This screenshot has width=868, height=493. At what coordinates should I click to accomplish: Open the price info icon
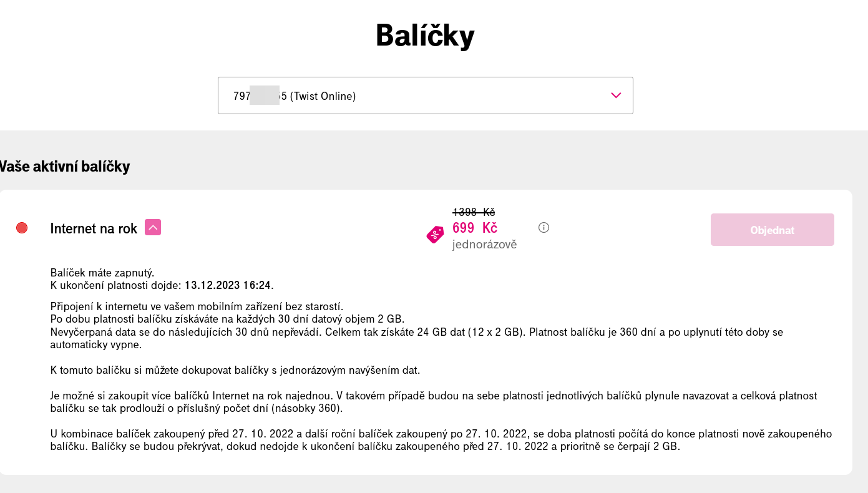coord(544,227)
